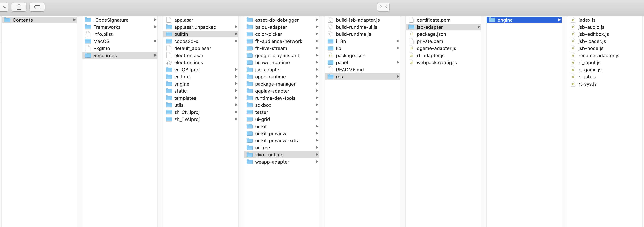Expand jsb-adapter using its disclosure arrow
This screenshot has width=644, height=227.
click(x=479, y=27)
